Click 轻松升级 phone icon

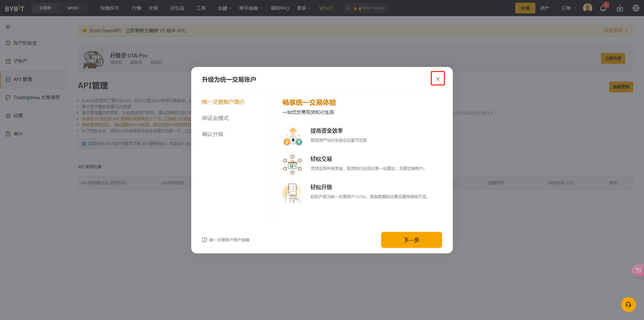(292, 193)
